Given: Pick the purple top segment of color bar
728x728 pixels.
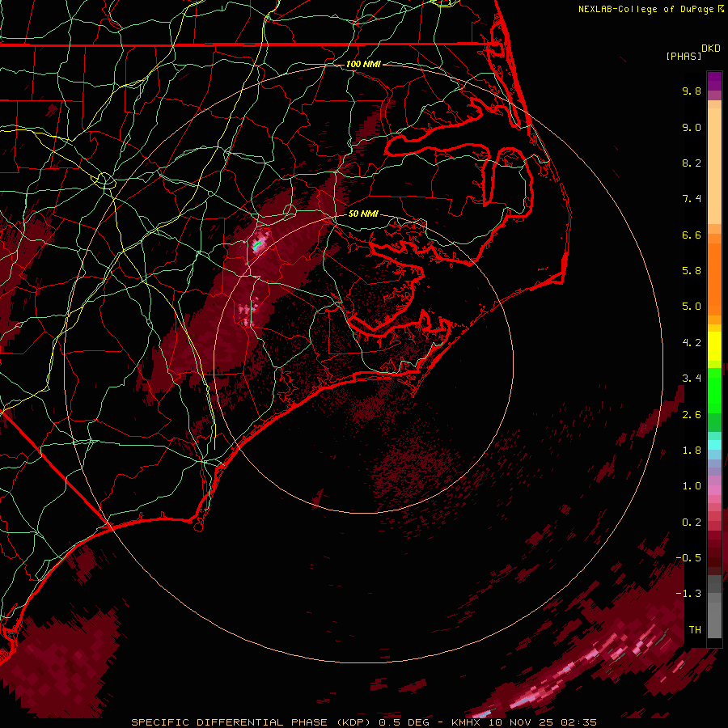Looking at the screenshot, I should pos(714,81).
